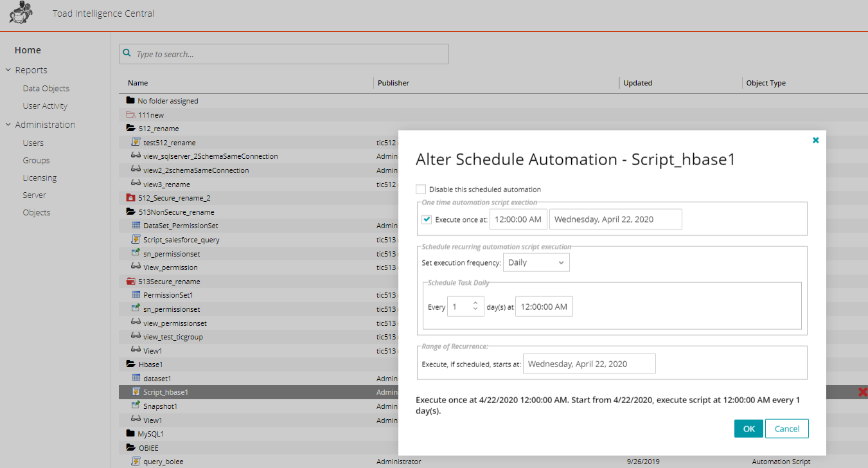Click the grid icon beside PermissionSet1
This screenshot has height=468, width=868.
tap(136, 295)
